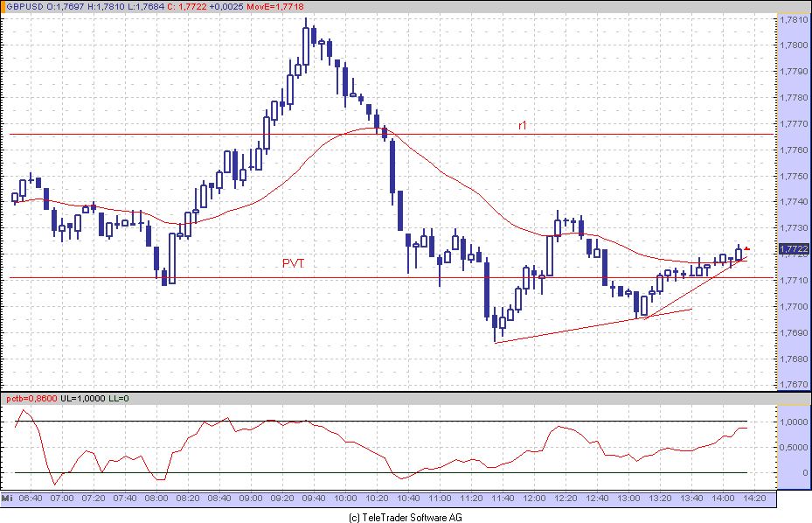The width and height of the screenshot is (812, 523).
Task: Click the 0,5000 indicator axis label
Action: [x=794, y=447]
